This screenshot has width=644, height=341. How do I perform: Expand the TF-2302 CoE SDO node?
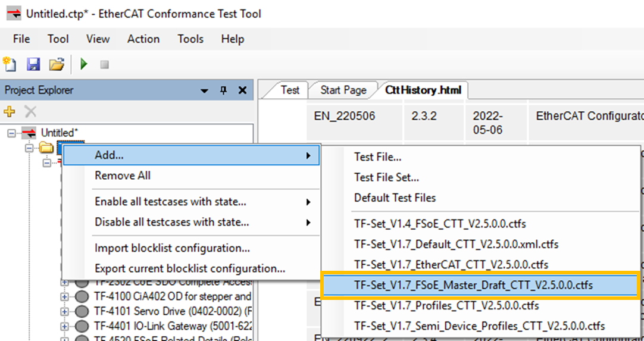tap(64, 283)
